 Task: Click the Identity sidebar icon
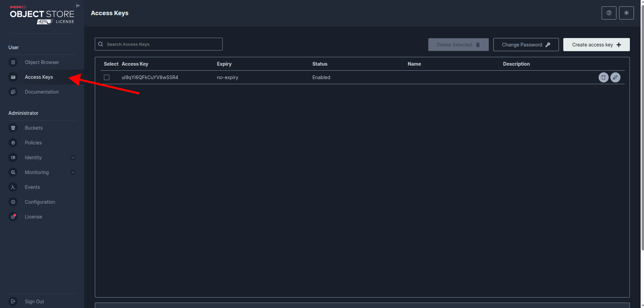pos(13,158)
